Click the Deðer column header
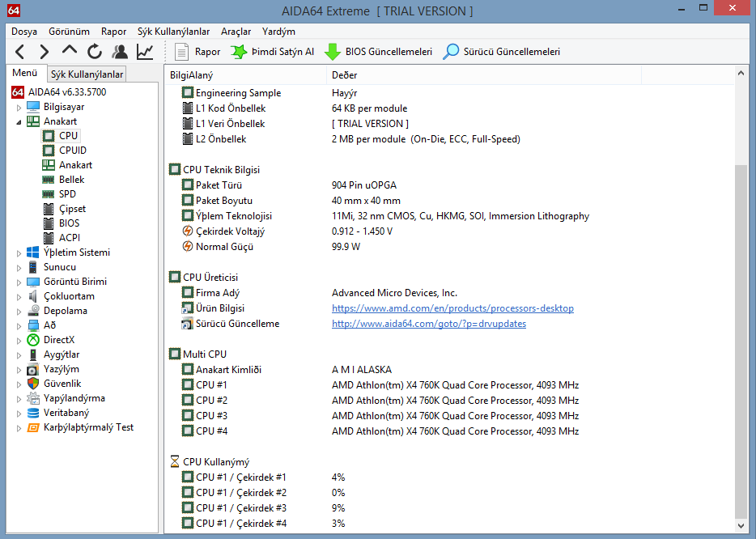 tap(484, 75)
